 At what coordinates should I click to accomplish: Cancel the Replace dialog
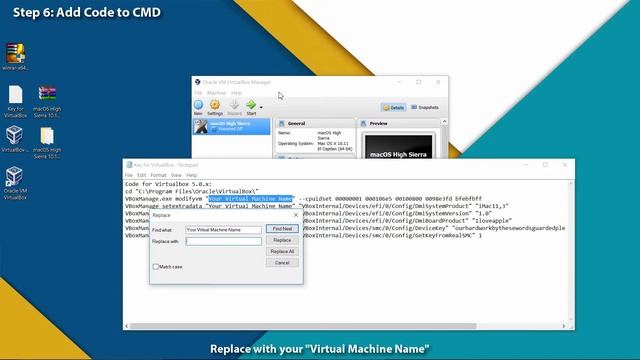(x=282, y=263)
